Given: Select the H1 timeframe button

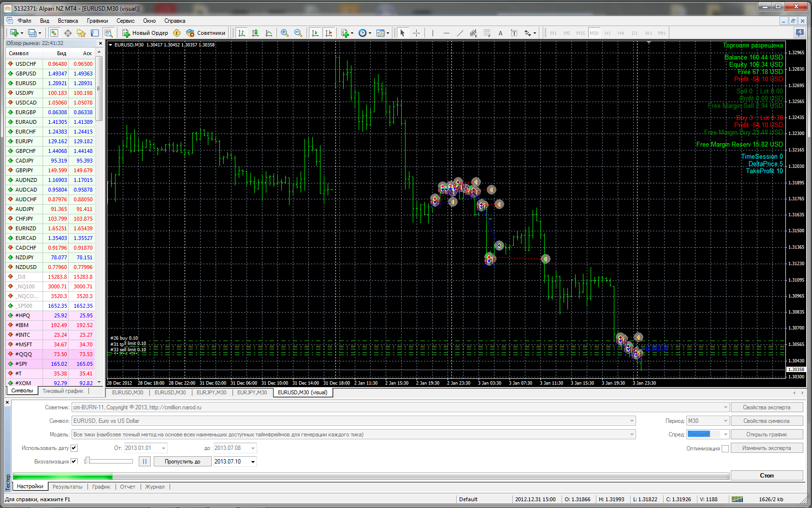Looking at the screenshot, I should [x=608, y=33].
